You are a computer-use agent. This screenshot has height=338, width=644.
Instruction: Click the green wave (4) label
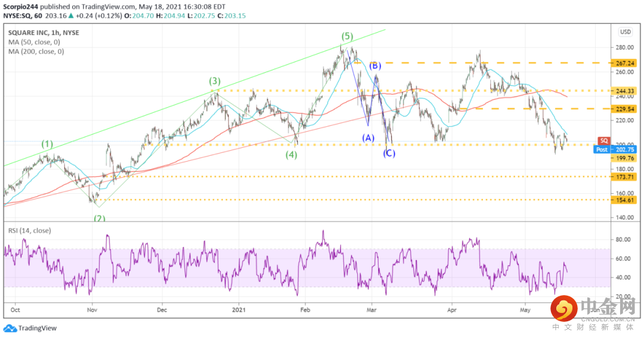(x=292, y=155)
